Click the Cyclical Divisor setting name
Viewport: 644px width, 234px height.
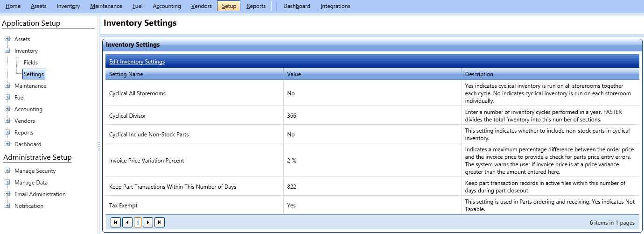click(x=127, y=116)
